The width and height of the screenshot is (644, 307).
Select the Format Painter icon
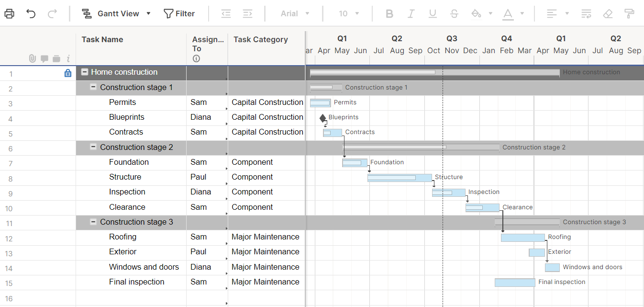(629, 13)
